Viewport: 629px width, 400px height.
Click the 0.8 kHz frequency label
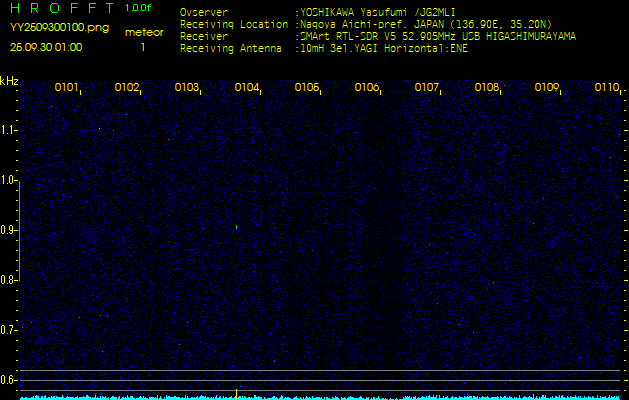[x=7, y=280]
